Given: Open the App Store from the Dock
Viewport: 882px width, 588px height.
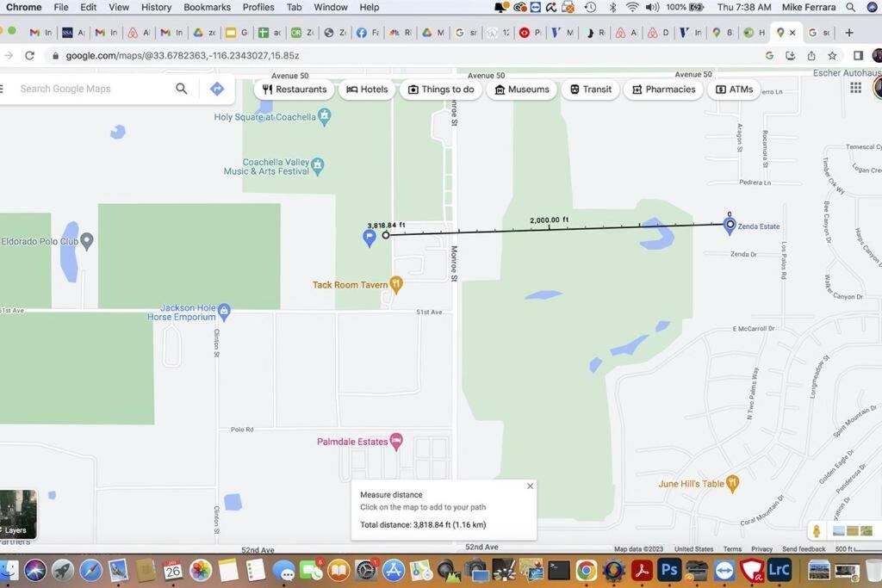Looking at the screenshot, I should 393,571.
